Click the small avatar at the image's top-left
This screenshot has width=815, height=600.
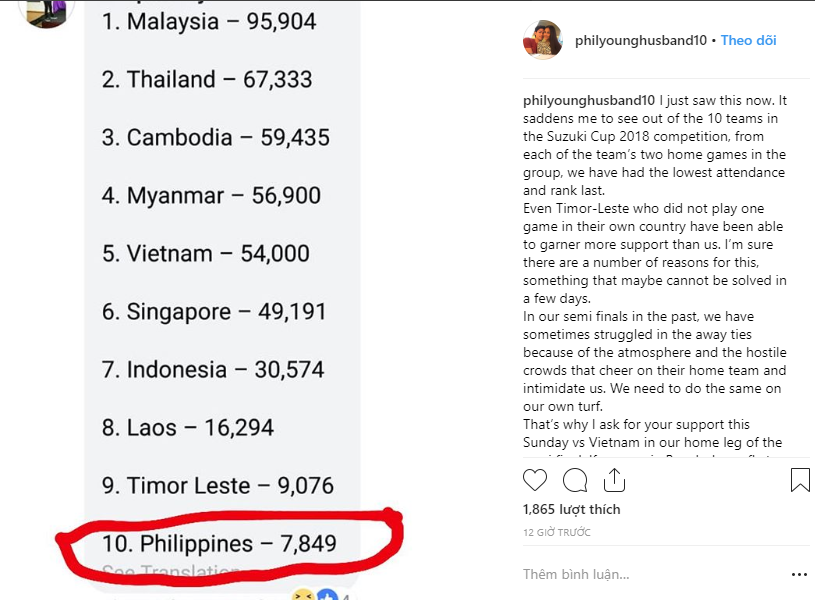[46, 10]
